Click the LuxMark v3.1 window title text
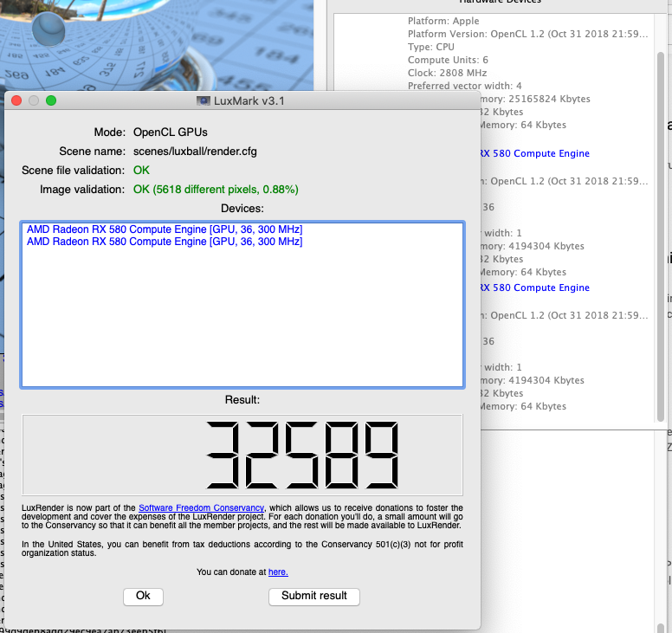This screenshot has width=672, height=633. 249,101
